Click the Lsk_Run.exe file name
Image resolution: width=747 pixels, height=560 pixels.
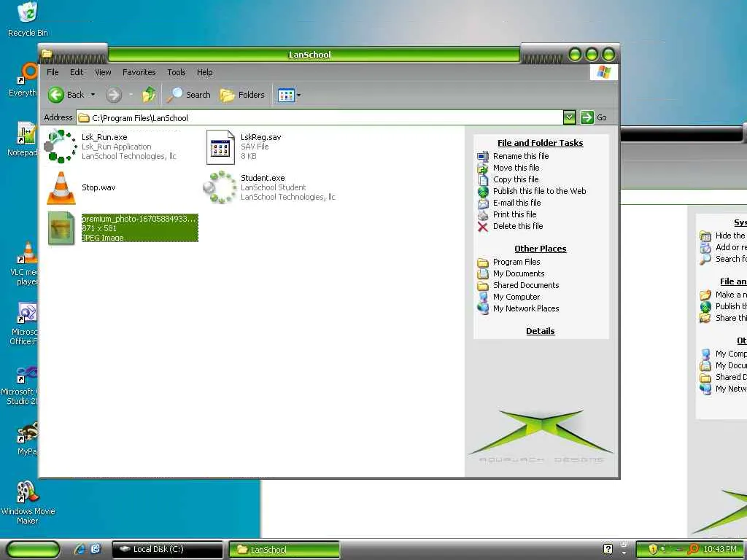tap(104, 137)
